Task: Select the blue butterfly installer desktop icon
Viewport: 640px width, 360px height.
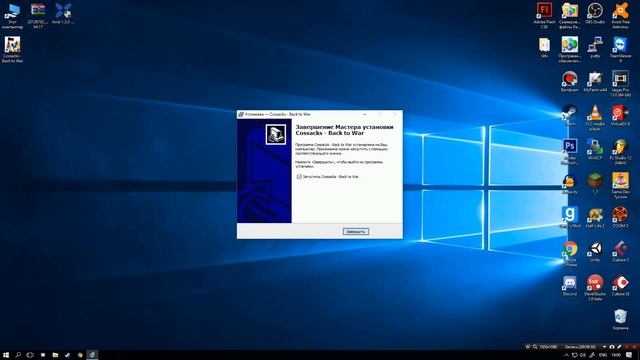Action: coord(63,14)
